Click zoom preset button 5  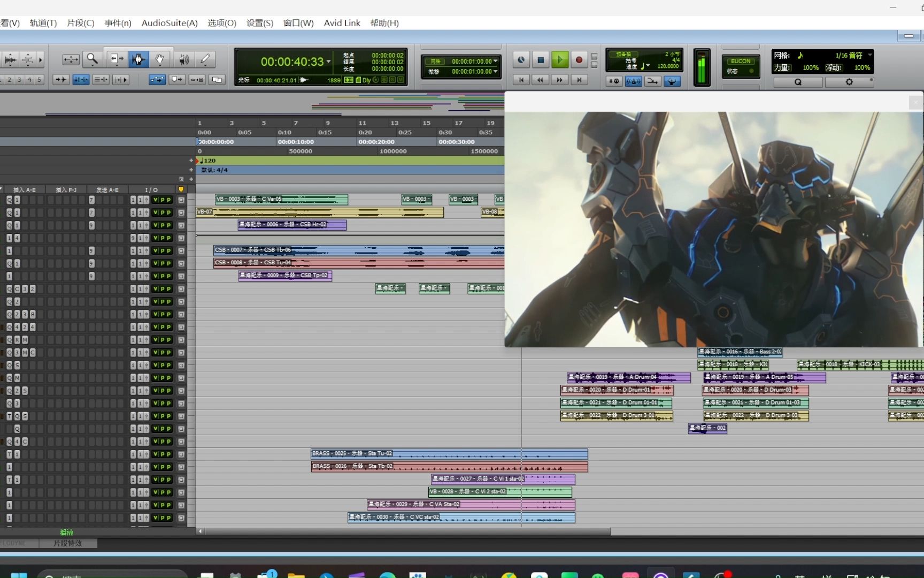tap(39, 79)
